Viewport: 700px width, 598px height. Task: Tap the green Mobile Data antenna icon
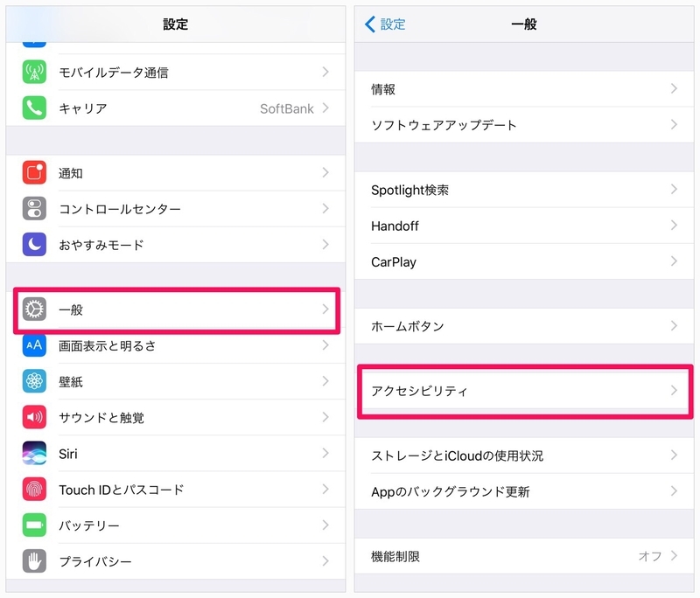click(x=34, y=72)
